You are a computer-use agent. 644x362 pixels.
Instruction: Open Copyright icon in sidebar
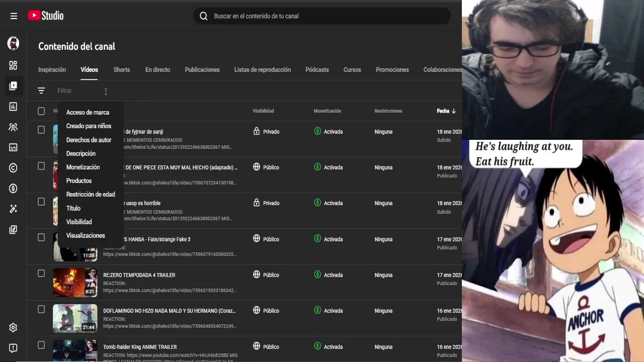coord(13,168)
